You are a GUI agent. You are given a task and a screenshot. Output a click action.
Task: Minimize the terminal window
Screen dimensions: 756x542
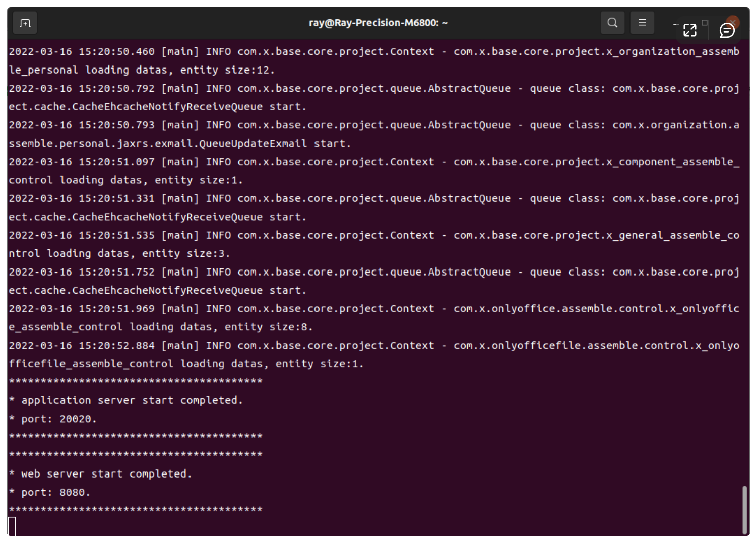click(x=676, y=23)
